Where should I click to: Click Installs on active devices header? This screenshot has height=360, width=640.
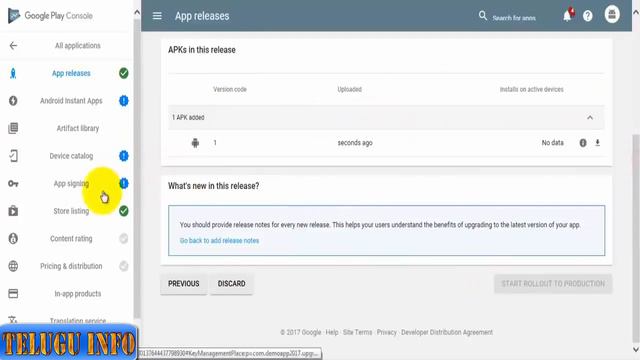[x=531, y=89]
